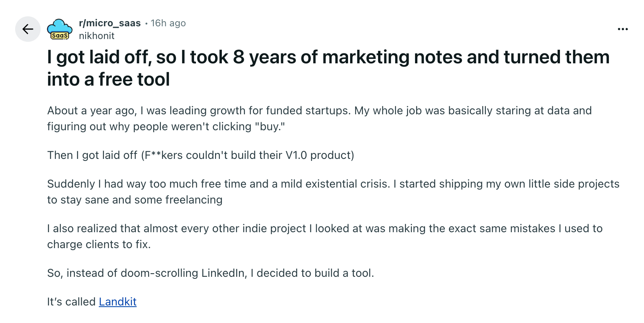Viewport: 644px width, 323px height.
Task: Click the post title about marketing notes
Action: point(328,57)
